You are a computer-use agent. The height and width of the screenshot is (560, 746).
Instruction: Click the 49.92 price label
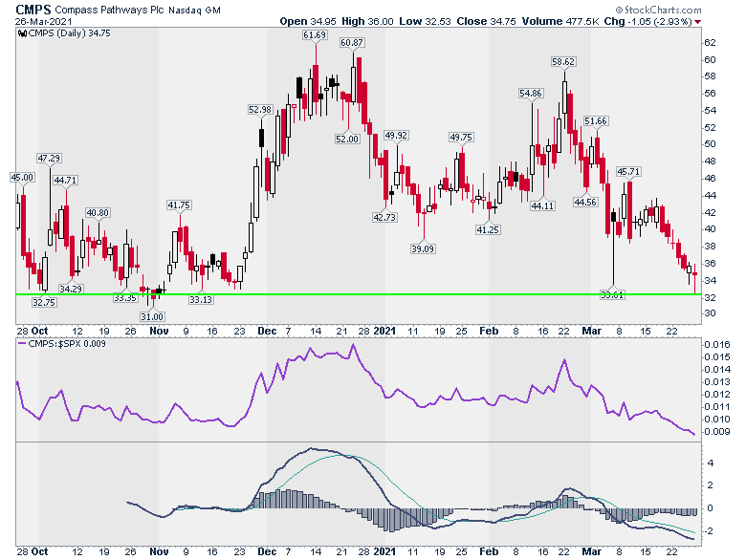396,136
